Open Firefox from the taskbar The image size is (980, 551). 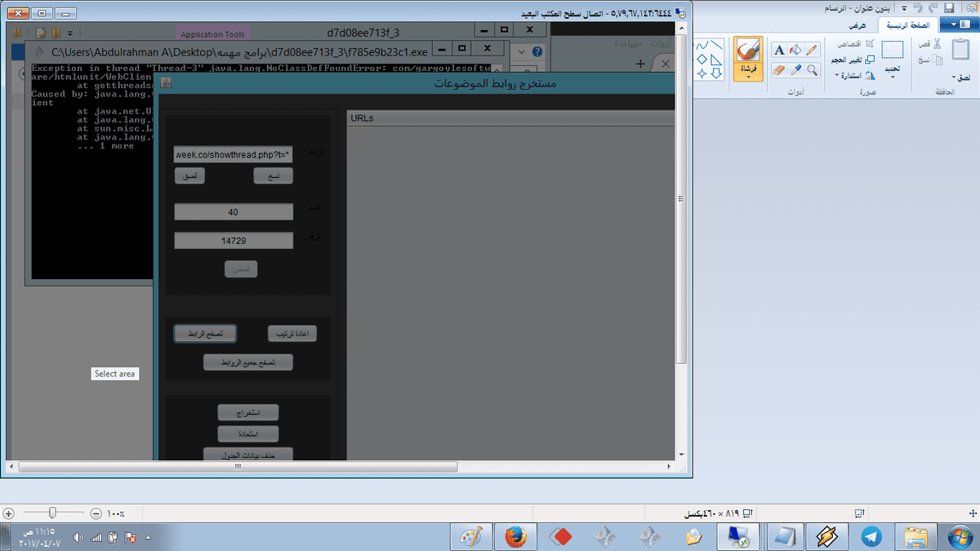click(514, 536)
